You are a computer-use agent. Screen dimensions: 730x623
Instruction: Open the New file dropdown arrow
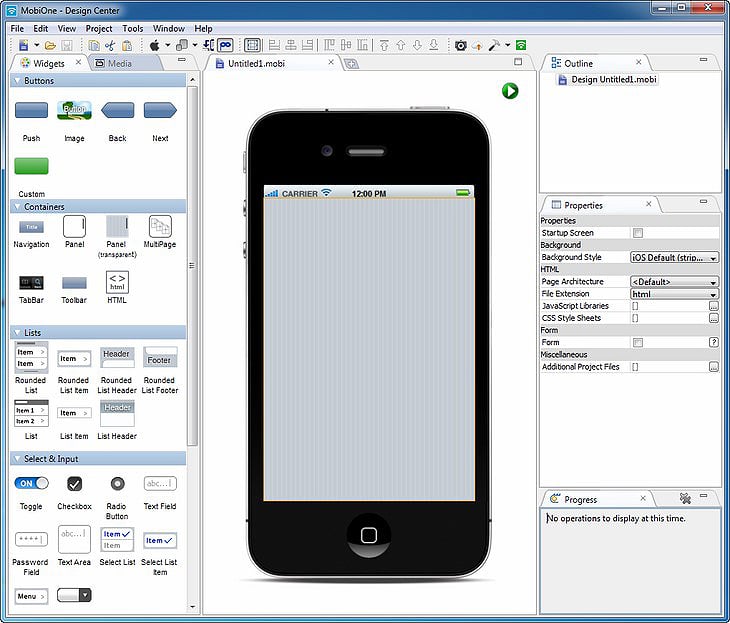36,45
